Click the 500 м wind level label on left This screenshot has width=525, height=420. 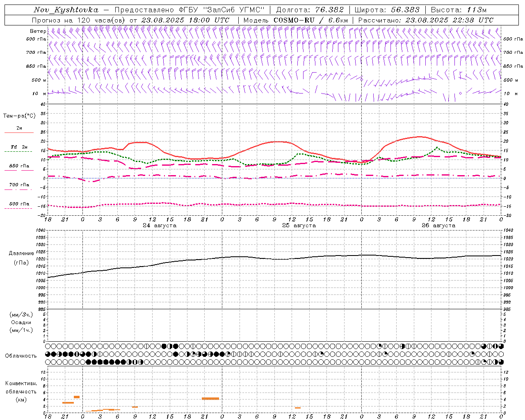tap(36, 80)
